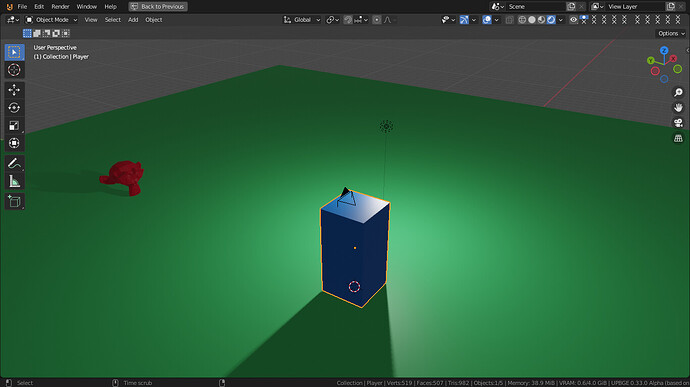Toggle proportional editing button
The height and width of the screenshot is (387, 690).
pyautogui.click(x=377, y=20)
